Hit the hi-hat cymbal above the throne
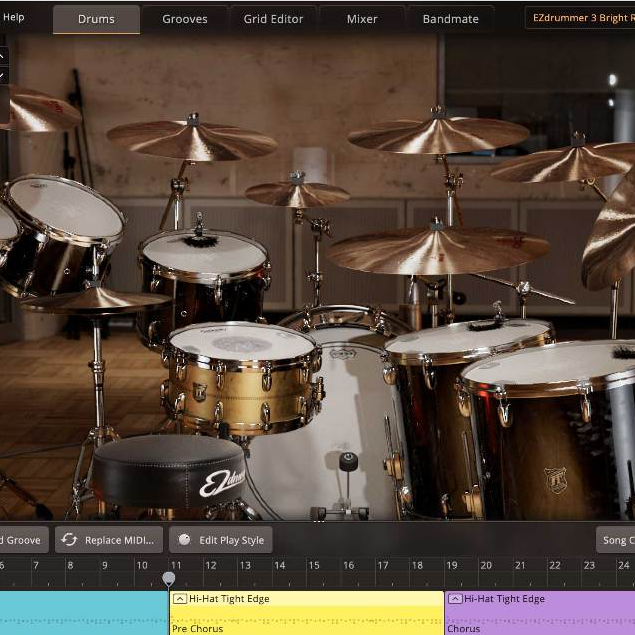 click(95, 300)
